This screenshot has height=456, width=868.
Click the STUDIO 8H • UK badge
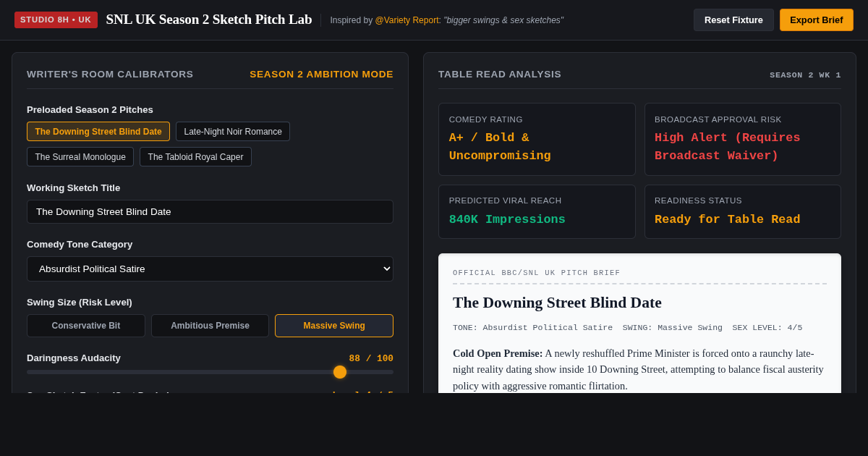point(56,20)
